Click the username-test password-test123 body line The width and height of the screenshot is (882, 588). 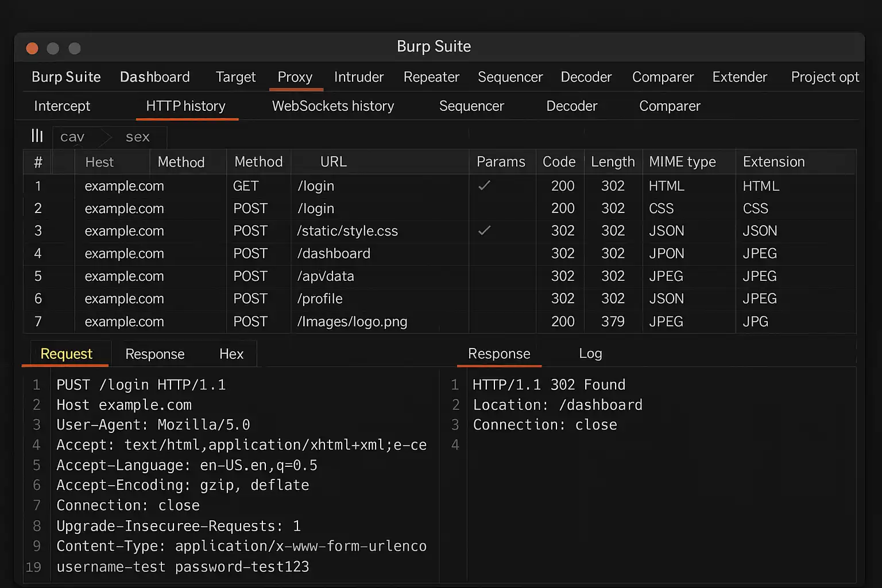point(183,567)
